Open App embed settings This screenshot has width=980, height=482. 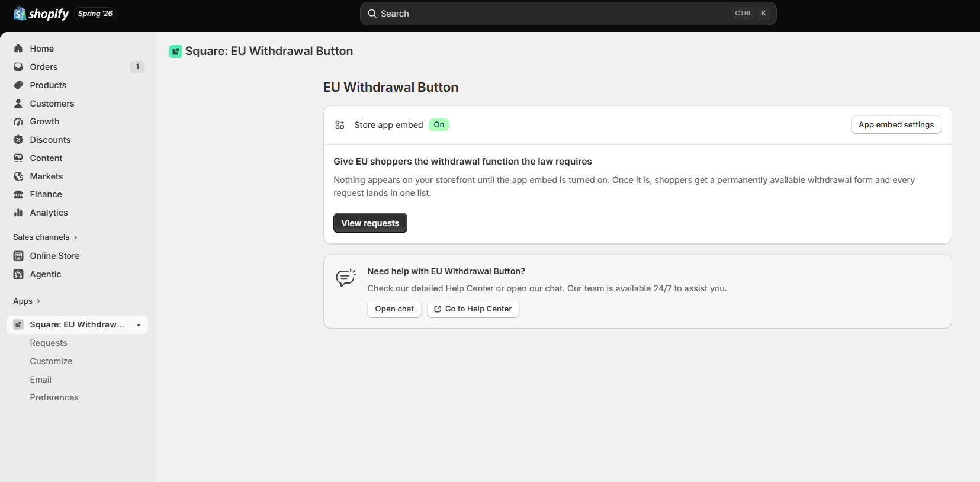(x=896, y=125)
